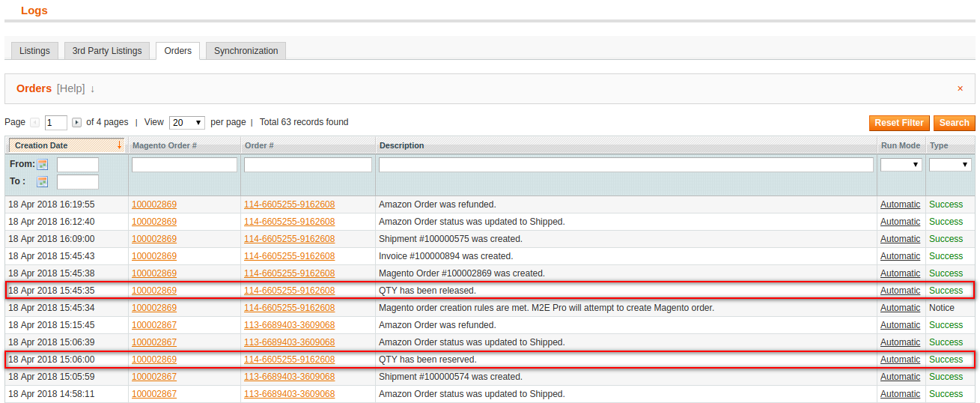Open Amazon order 113-6689403-3609068 refunded row link

click(x=289, y=325)
